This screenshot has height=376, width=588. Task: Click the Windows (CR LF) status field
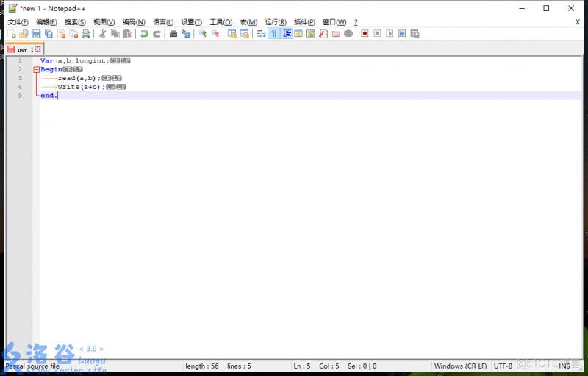(461, 366)
